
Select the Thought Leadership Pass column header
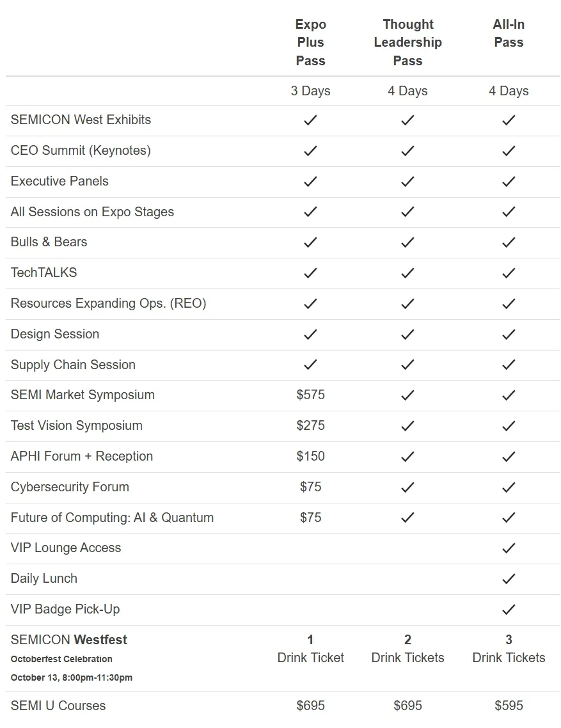[x=407, y=42]
